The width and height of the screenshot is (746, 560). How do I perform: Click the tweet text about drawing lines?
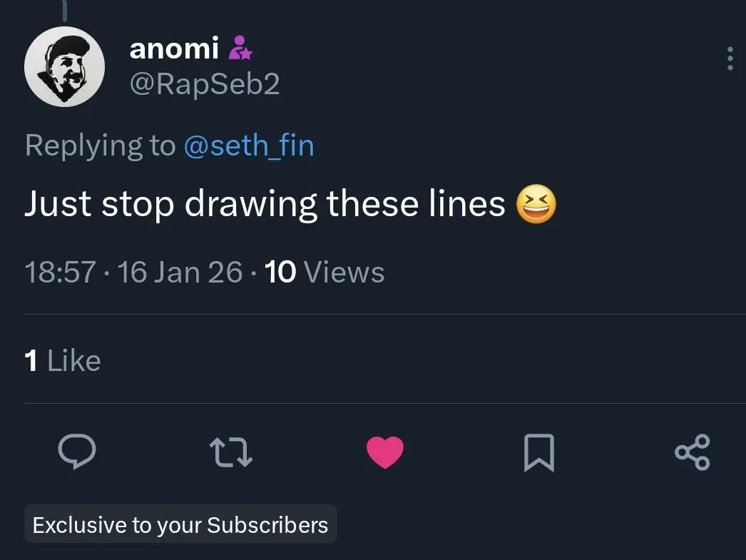click(x=265, y=205)
